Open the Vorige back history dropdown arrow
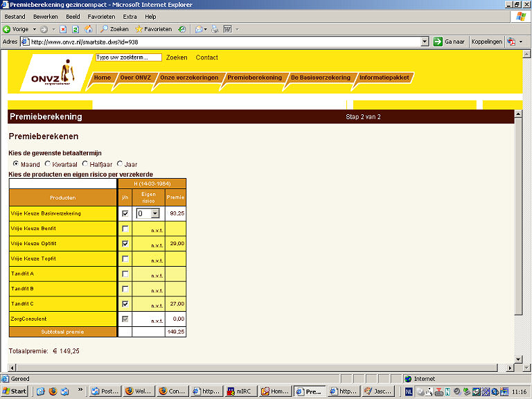Viewport: 532px width, 399px height. [x=33, y=29]
